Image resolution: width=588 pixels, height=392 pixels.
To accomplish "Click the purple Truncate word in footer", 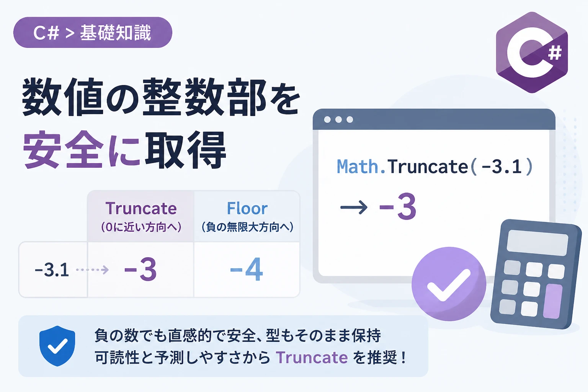I will pyautogui.click(x=312, y=358).
